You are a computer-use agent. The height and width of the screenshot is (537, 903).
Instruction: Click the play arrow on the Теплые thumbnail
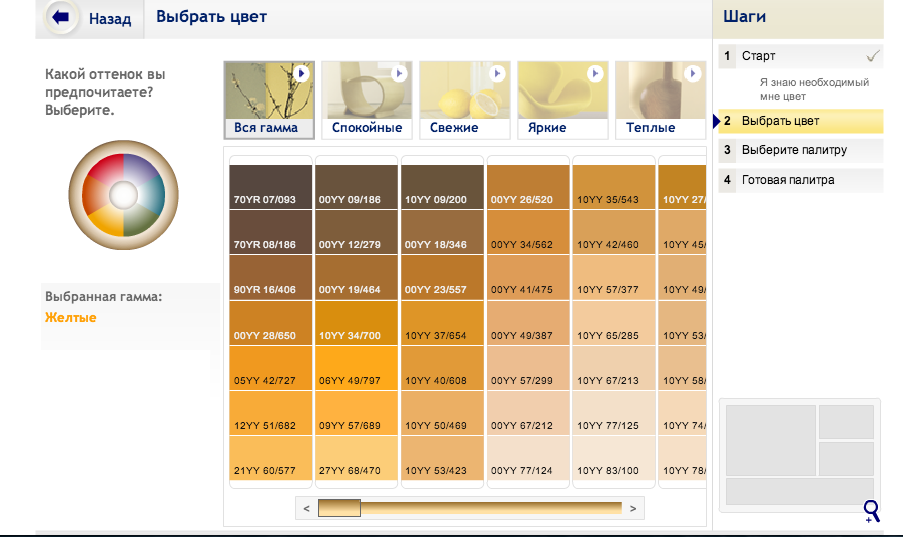coord(692,74)
